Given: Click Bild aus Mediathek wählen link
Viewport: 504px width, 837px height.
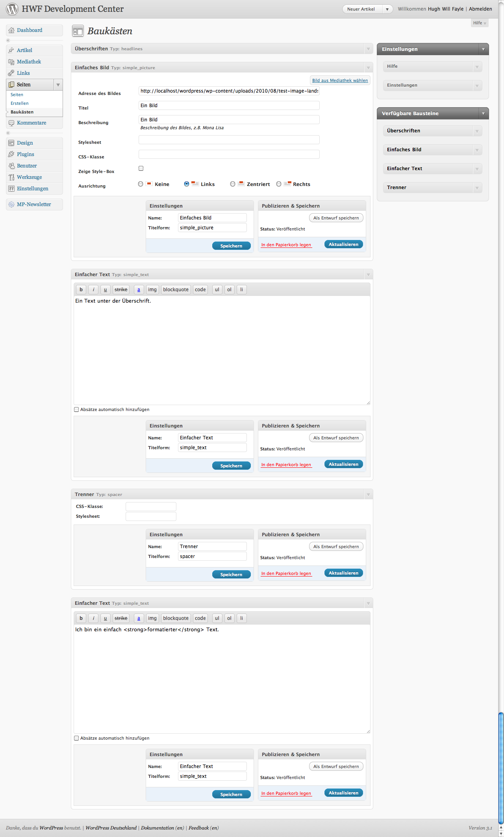Looking at the screenshot, I should pos(340,80).
